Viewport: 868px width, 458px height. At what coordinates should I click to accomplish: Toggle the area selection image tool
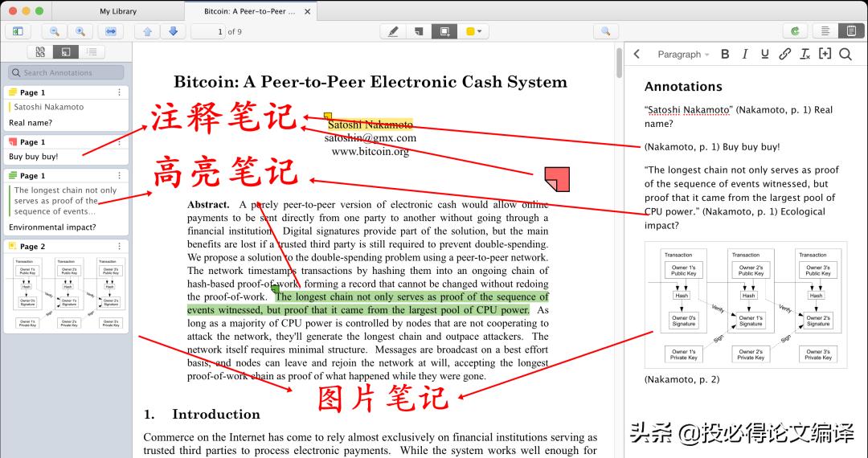pos(444,31)
